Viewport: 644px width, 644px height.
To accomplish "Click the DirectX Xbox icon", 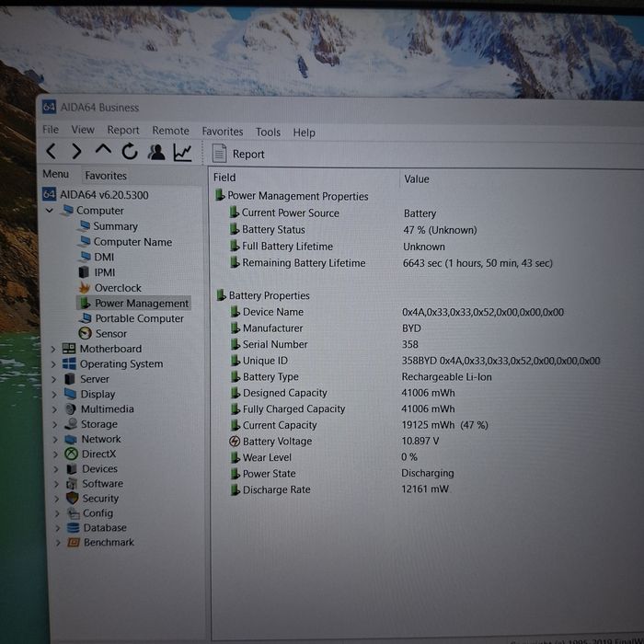I will click(x=72, y=454).
